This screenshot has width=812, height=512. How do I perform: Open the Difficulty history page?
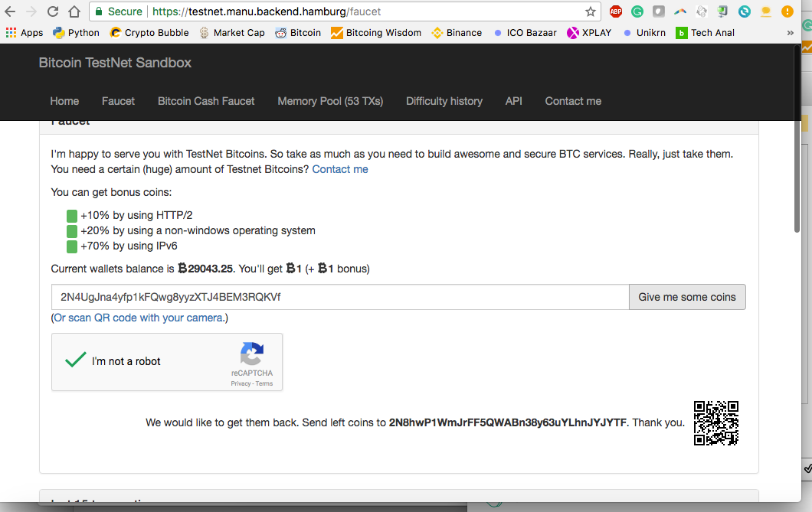[444, 101]
